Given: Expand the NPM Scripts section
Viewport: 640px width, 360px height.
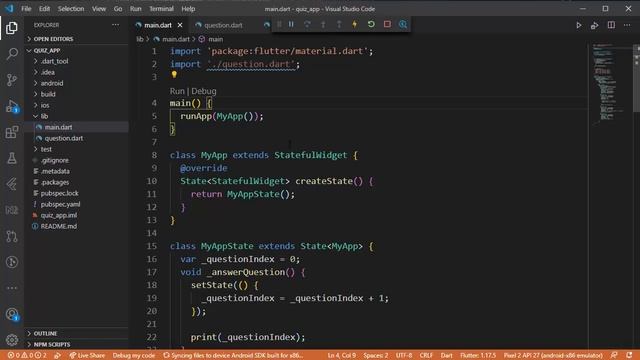Looking at the screenshot, I should tap(77, 344).
